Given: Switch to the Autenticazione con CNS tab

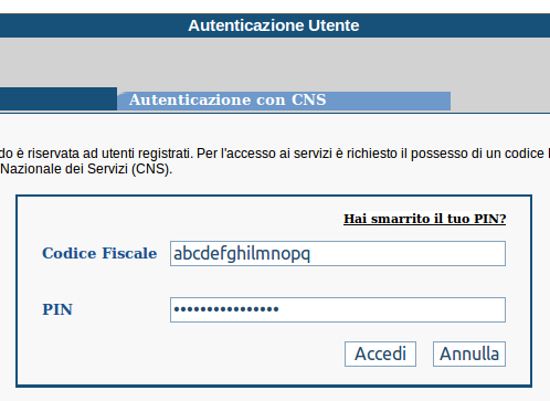Looking at the screenshot, I should tap(283, 100).
